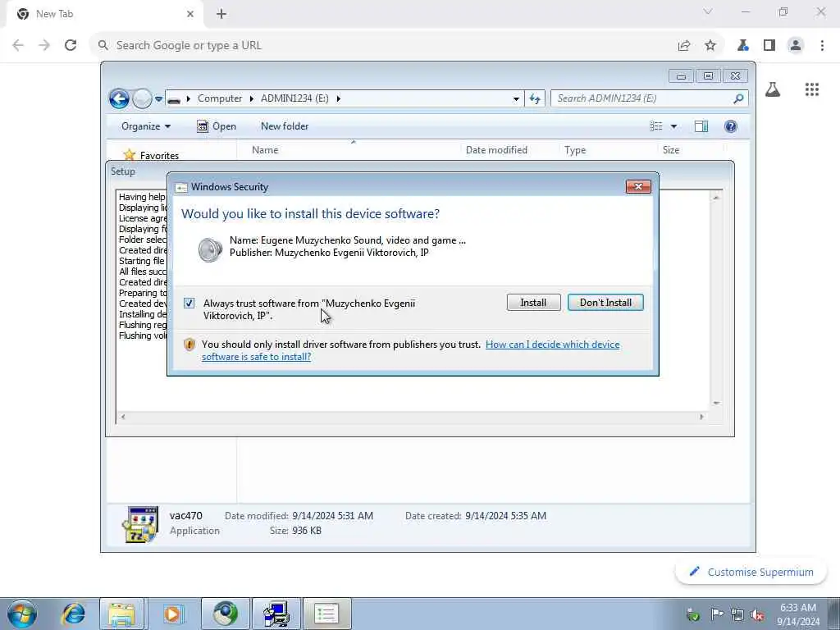Screen dimensions: 840x630
Task: Click the setup installer taskbar icon
Action: point(276,614)
